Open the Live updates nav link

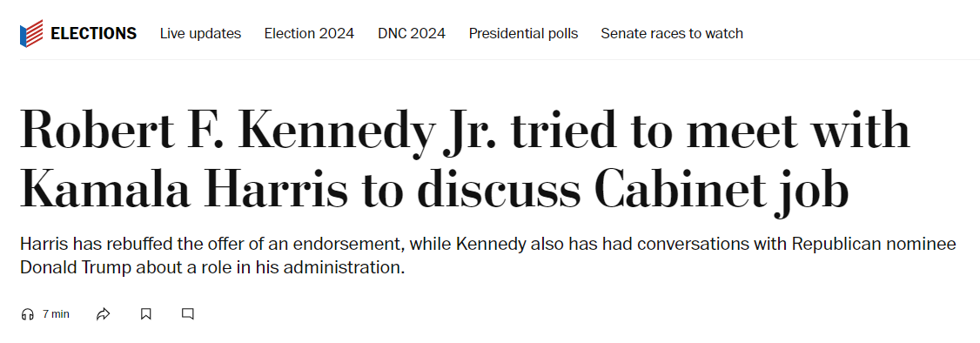(x=201, y=33)
